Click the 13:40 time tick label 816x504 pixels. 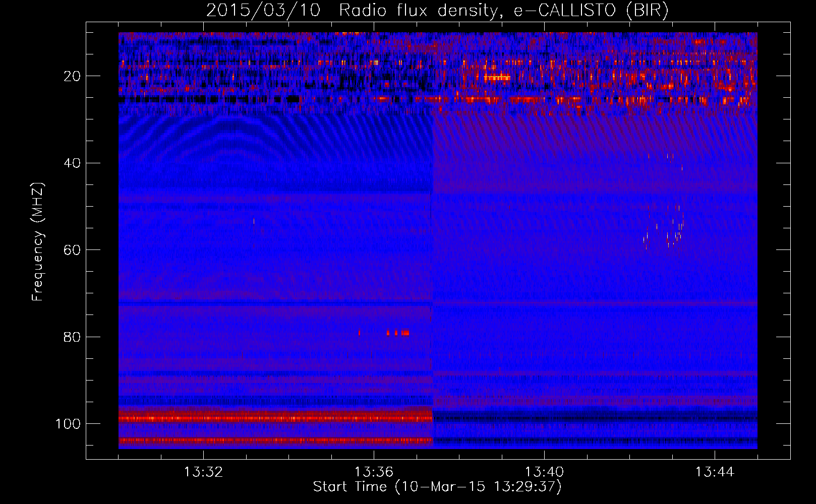[544, 472]
